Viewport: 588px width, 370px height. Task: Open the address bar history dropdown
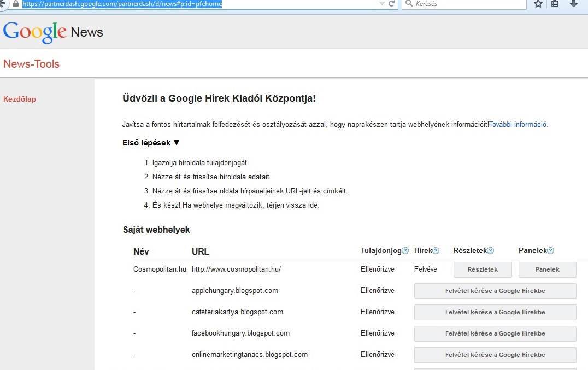382,4
